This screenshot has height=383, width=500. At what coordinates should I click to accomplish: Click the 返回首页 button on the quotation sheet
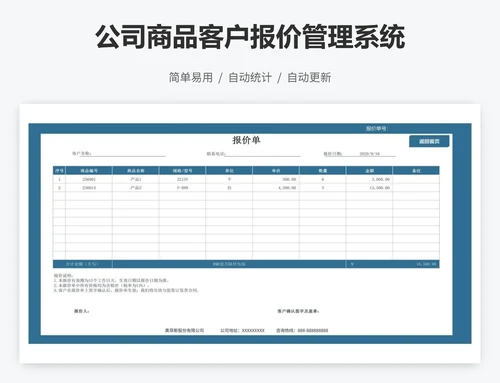429,141
